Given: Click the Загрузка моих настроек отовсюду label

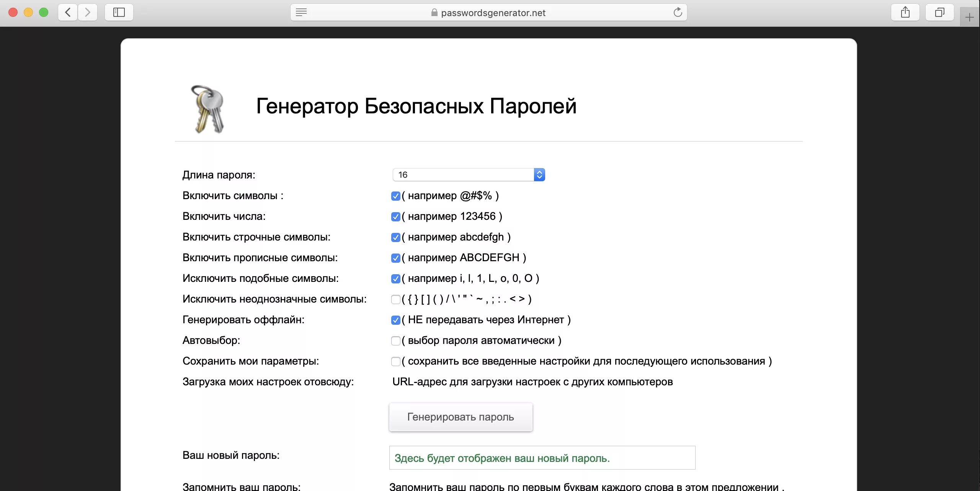Looking at the screenshot, I should [268, 382].
